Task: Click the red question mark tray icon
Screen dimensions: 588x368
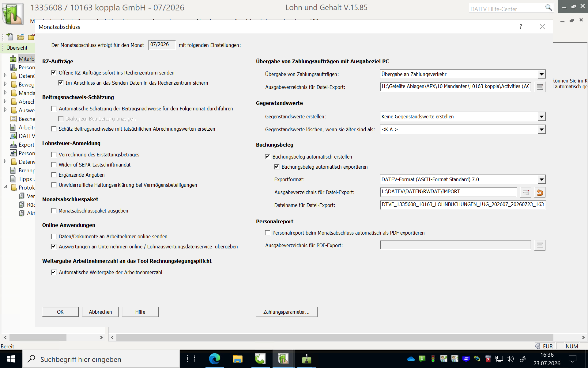Action: (488, 359)
